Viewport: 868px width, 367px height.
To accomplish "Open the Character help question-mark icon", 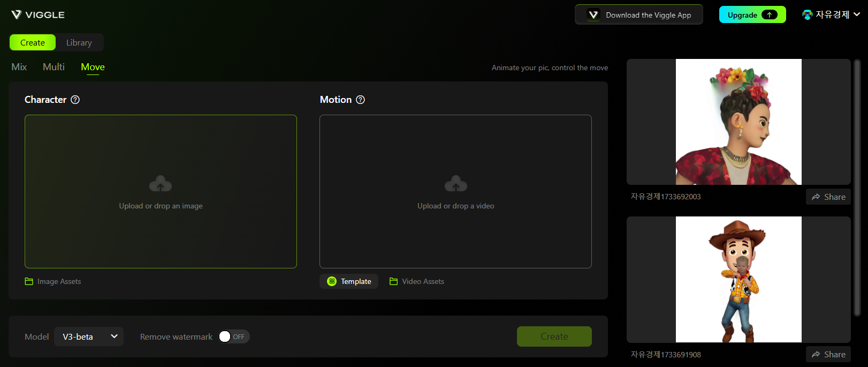I will coord(75,100).
